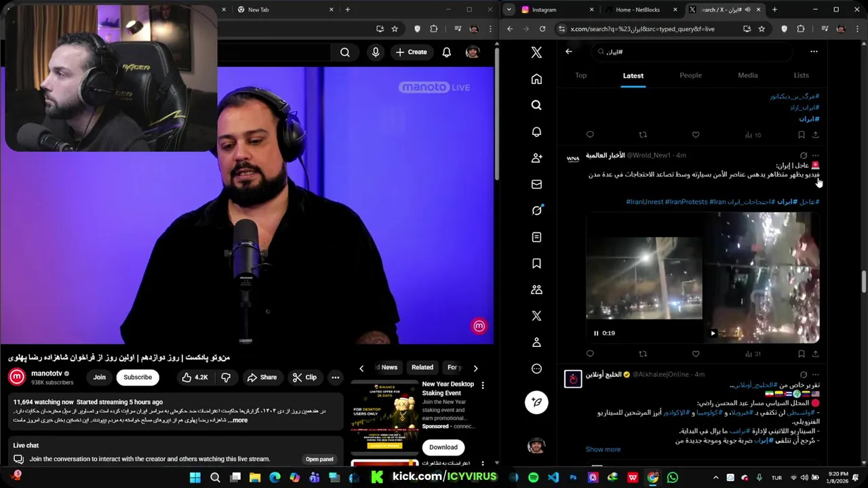868x488 pixels.
Task: Bookmark this x.com page with star
Action: [x=762, y=29]
